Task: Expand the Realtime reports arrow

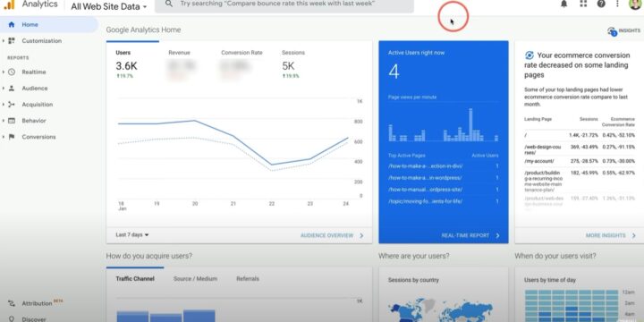Action: [4, 72]
